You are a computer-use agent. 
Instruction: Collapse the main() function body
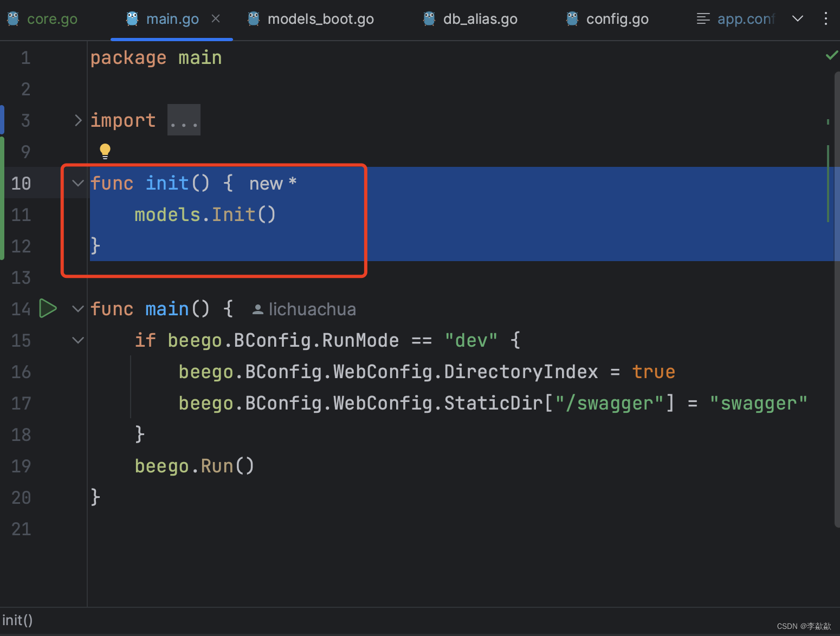coord(77,308)
